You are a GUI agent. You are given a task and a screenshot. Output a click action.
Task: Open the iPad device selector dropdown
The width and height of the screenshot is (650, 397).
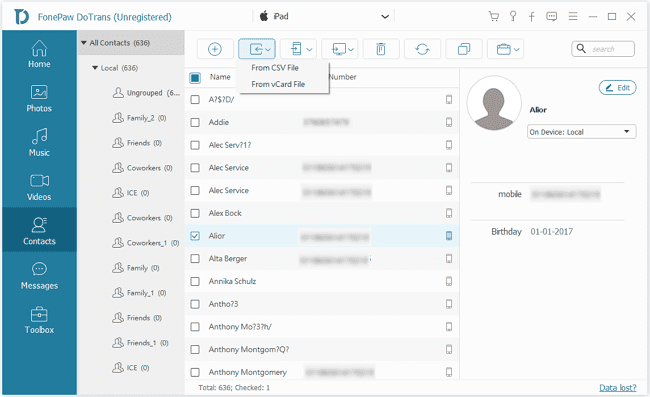click(323, 17)
